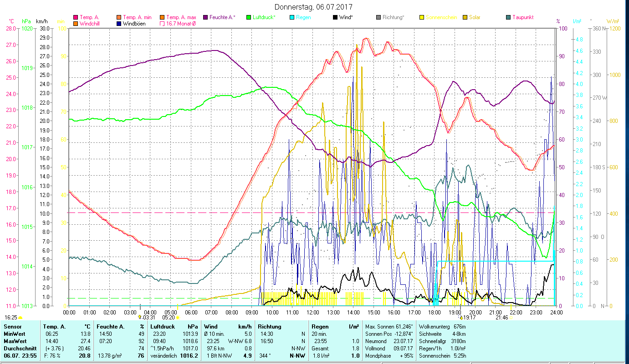Click the purple Feuchte A.* legend swatch
629x364 pixels.
(x=205, y=17)
